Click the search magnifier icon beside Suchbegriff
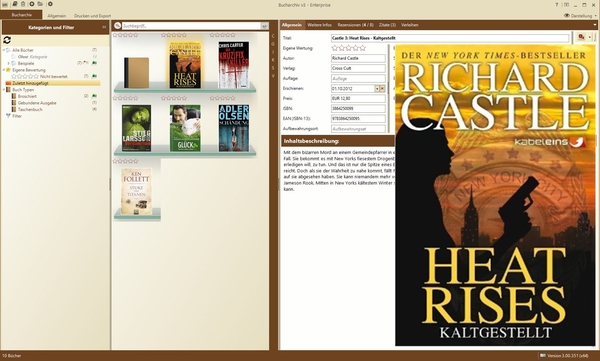 coord(117,26)
